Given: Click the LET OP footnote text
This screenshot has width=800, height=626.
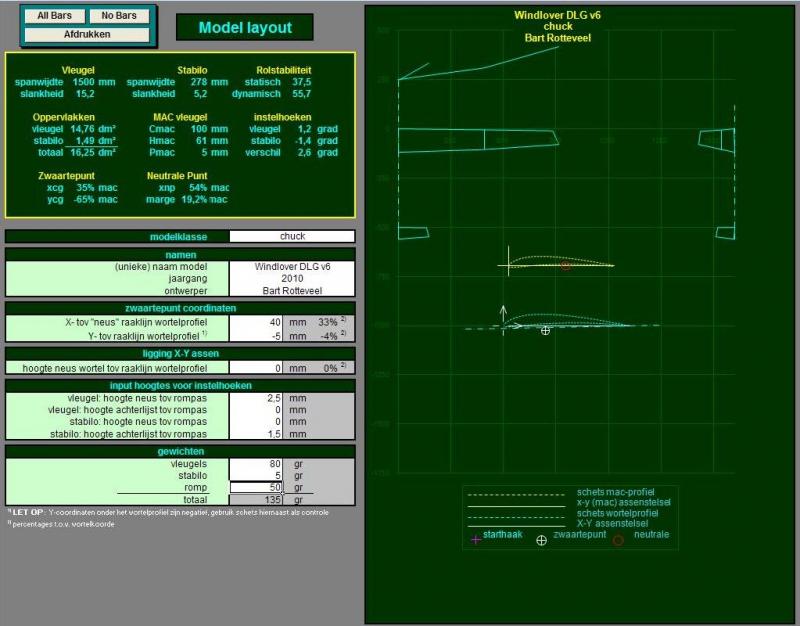Looking at the screenshot, I should point(168,512).
